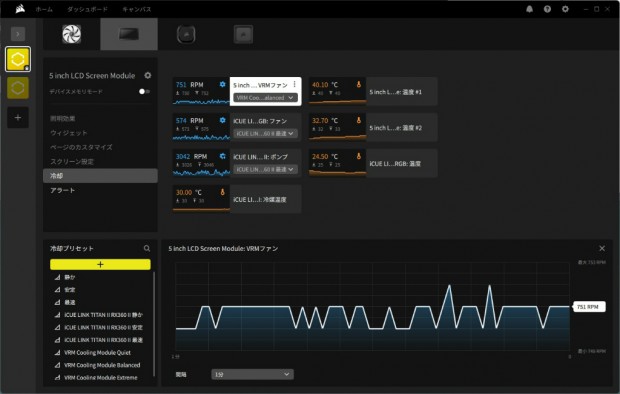This screenshot has width=620, height=394.
Task: Expand the left sidebar arrow
Action: point(18,34)
